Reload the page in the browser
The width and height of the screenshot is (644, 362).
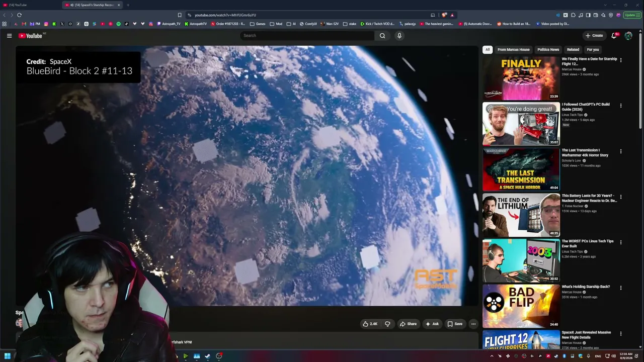click(x=19, y=15)
